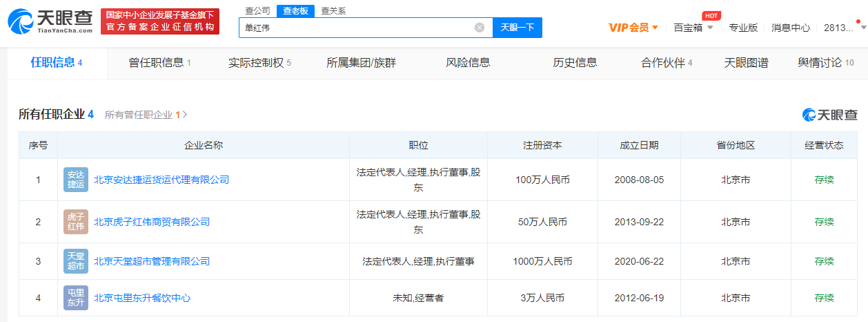Viewport: 868px width, 322px height.
Task: Open the VIP会员 dropdown menu
Action: tap(633, 28)
